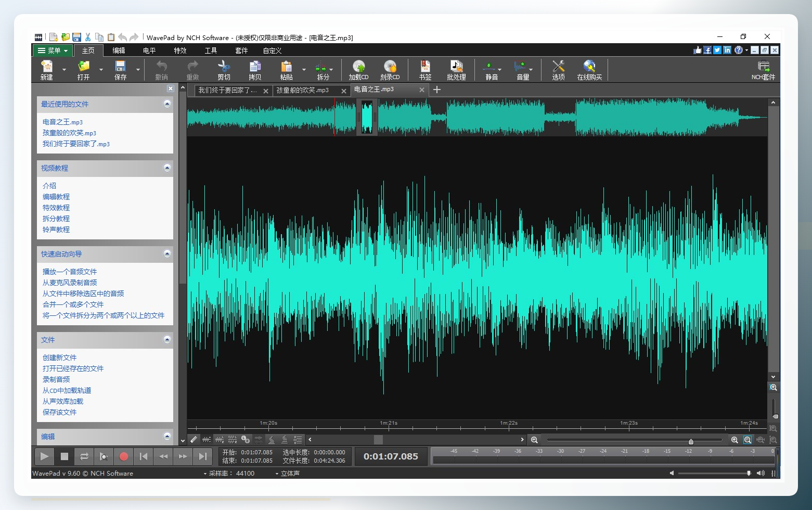Viewport: 812px width, 510px height.
Task: Click the 剪切 (Cut) scissors toolbar icon
Action: click(224, 66)
